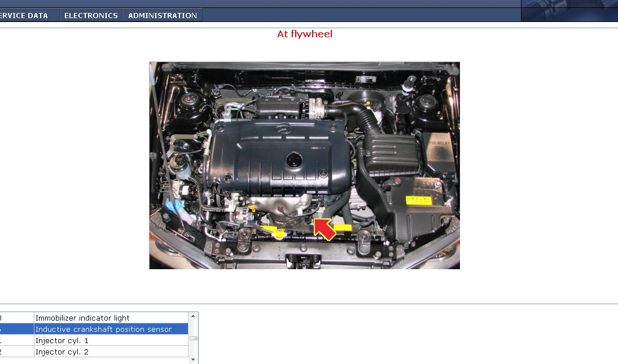Click the black air filter housing
This screenshot has height=364, width=618.
pyautogui.click(x=390, y=155)
